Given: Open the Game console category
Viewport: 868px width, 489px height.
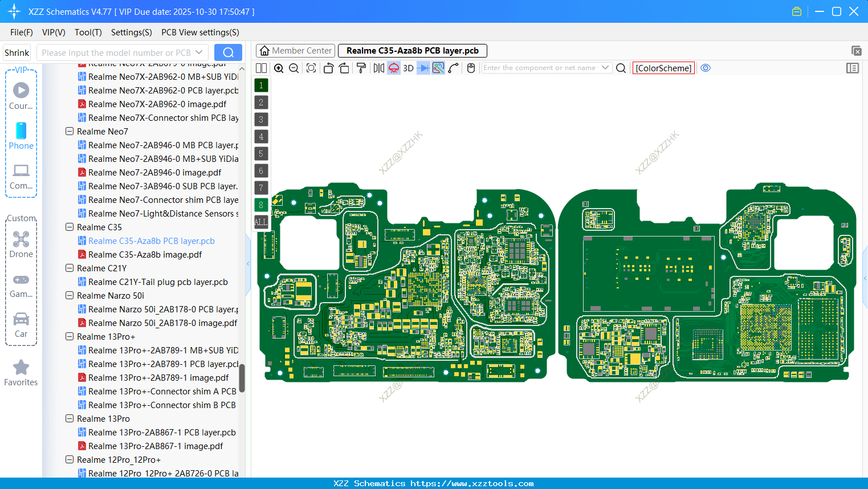Looking at the screenshot, I should (x=21, y=285).
